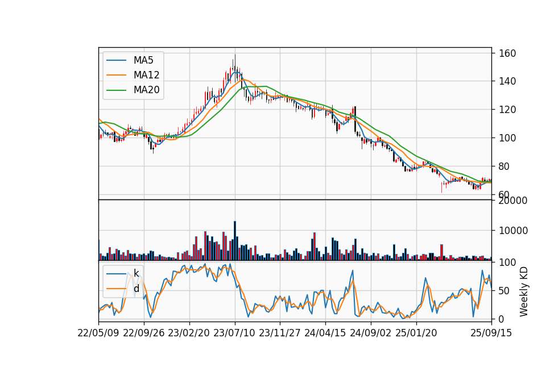
Task: Click the 23/02/20 date tick label
Action: click(x=189, y=333)
